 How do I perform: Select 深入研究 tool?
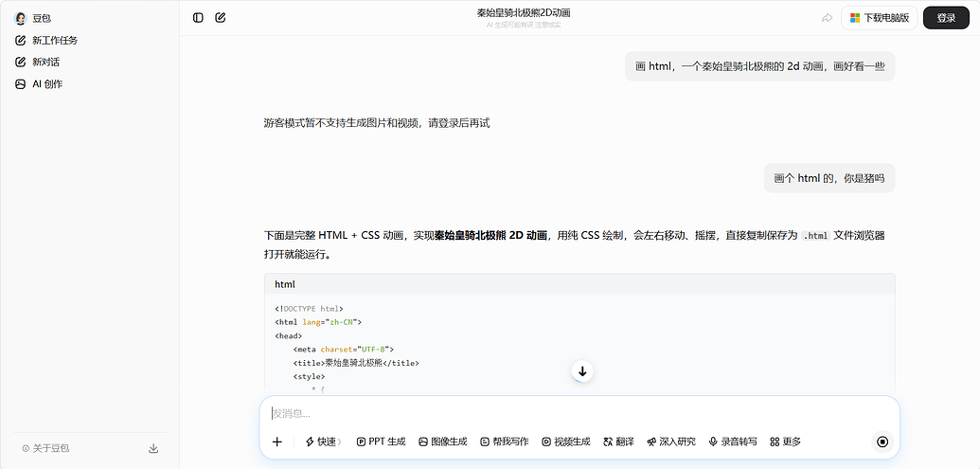tap(671, 442)
